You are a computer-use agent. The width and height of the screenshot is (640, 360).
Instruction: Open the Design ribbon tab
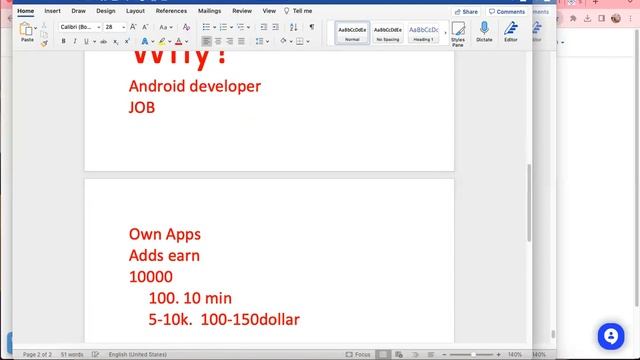point(106,11)
